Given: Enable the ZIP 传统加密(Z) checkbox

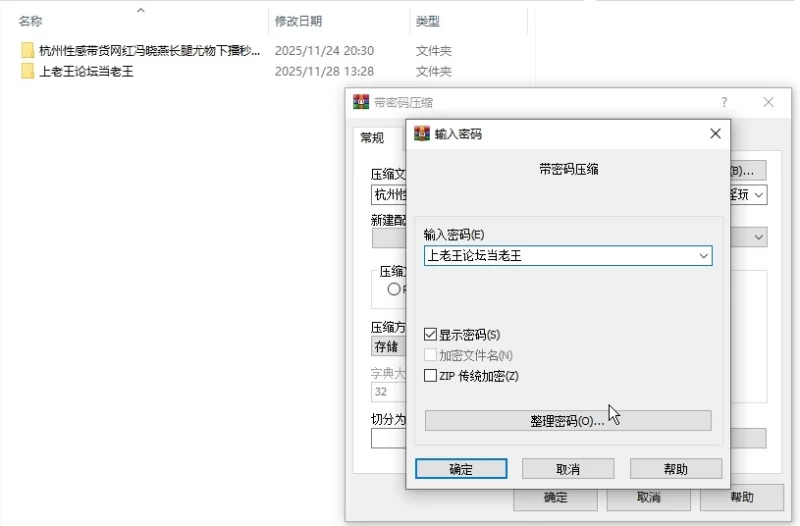Looking at the screenshot, I should click(x=430, y=376).
